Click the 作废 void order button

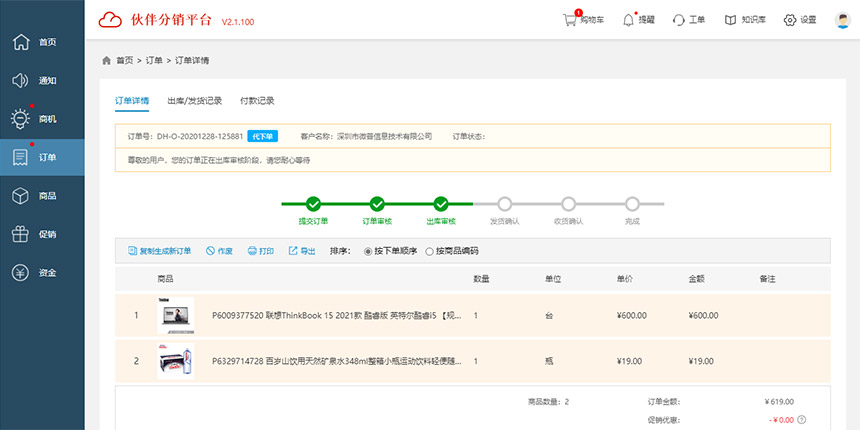pos(219,251)
